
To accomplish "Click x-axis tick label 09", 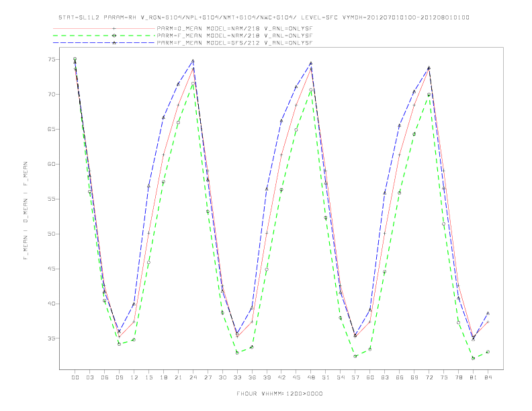I will point(120,377).
